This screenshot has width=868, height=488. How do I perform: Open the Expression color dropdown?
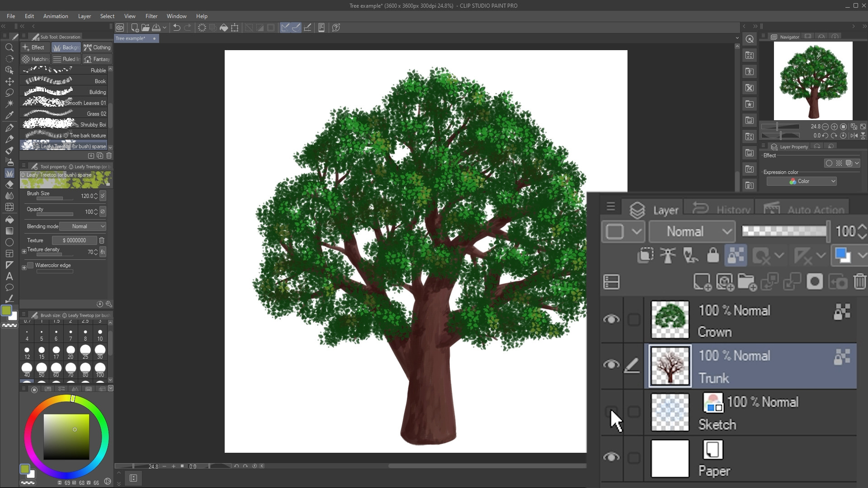coord(802,181)
